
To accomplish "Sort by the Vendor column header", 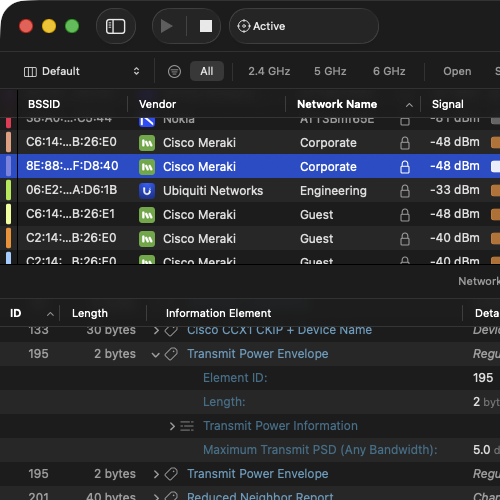I will 157,104.
